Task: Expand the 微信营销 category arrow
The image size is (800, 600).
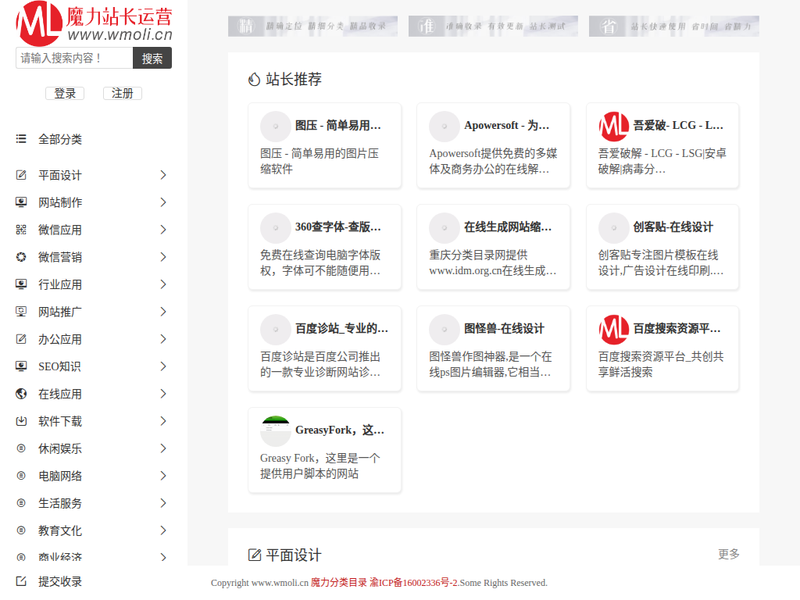Action: point(163,257)
